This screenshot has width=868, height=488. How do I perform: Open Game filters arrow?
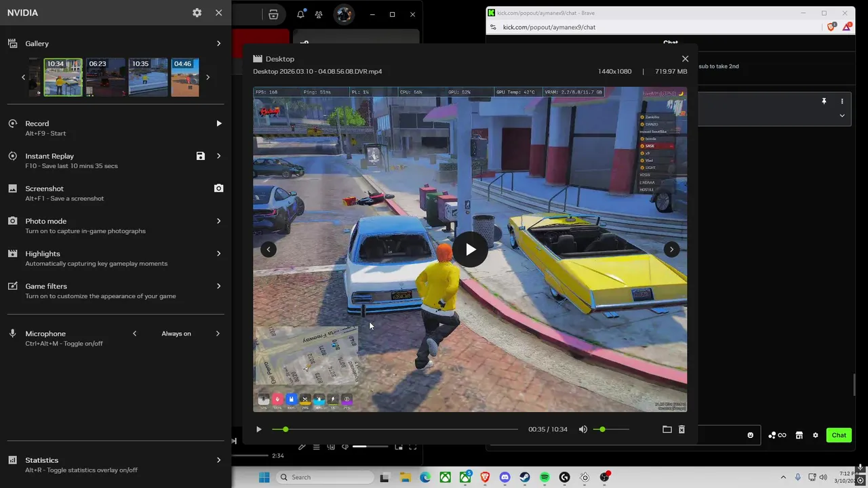point(218,286)
